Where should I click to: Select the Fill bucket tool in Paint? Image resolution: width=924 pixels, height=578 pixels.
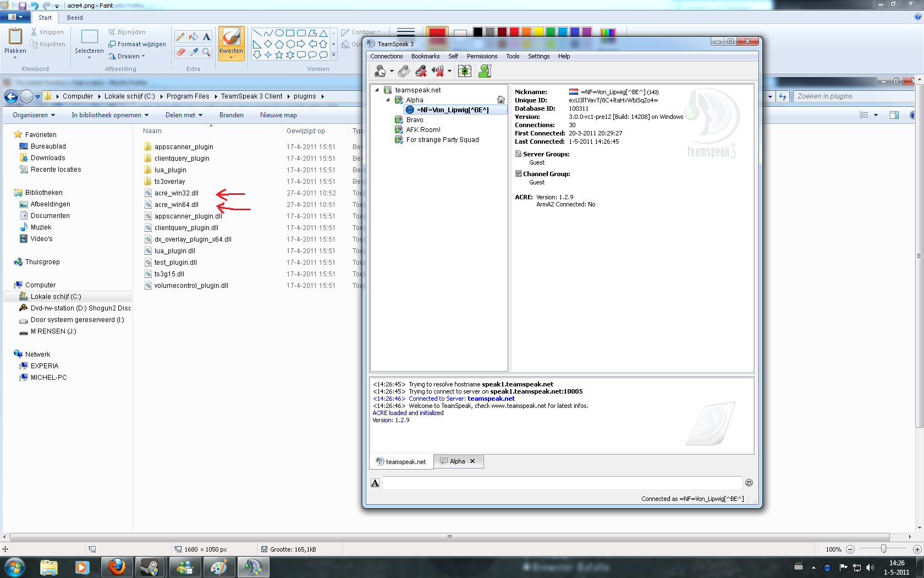194,37
